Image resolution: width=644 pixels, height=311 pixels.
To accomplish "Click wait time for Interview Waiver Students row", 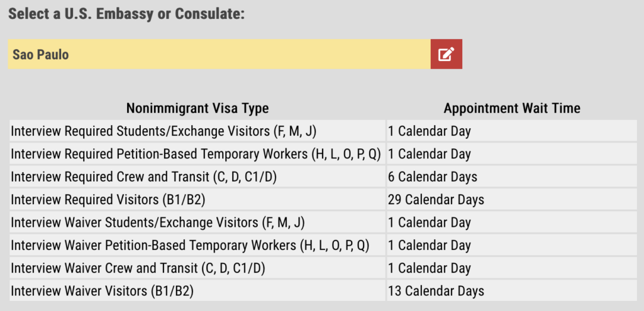I will 512,222.
